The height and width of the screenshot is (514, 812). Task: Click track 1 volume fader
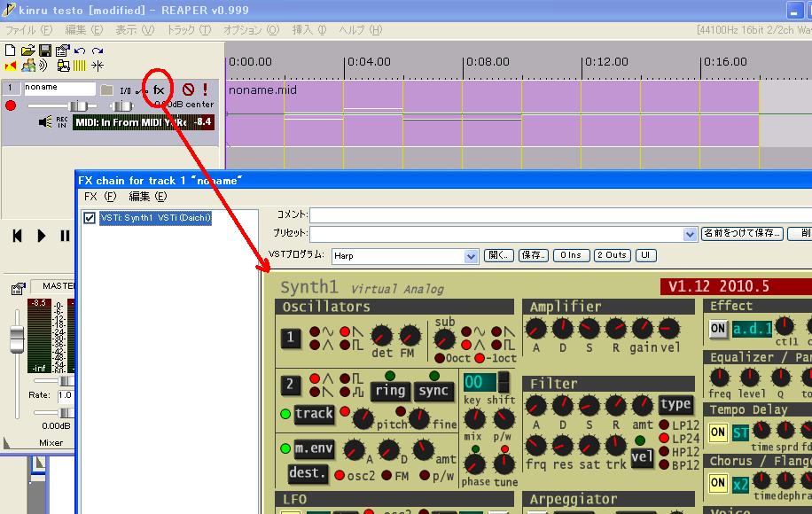(78, 106)
